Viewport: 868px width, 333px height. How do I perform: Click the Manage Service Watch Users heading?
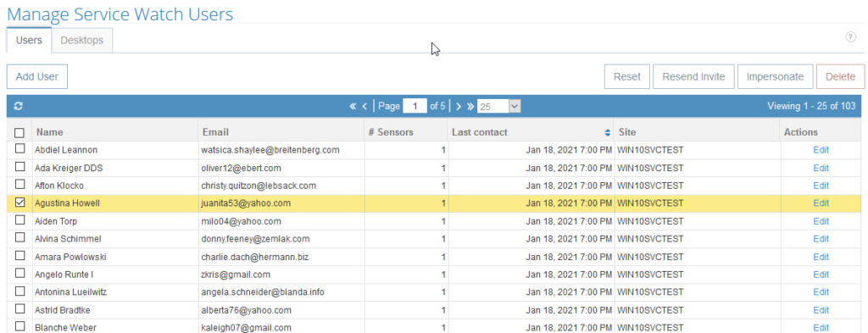tap(120, 14)
